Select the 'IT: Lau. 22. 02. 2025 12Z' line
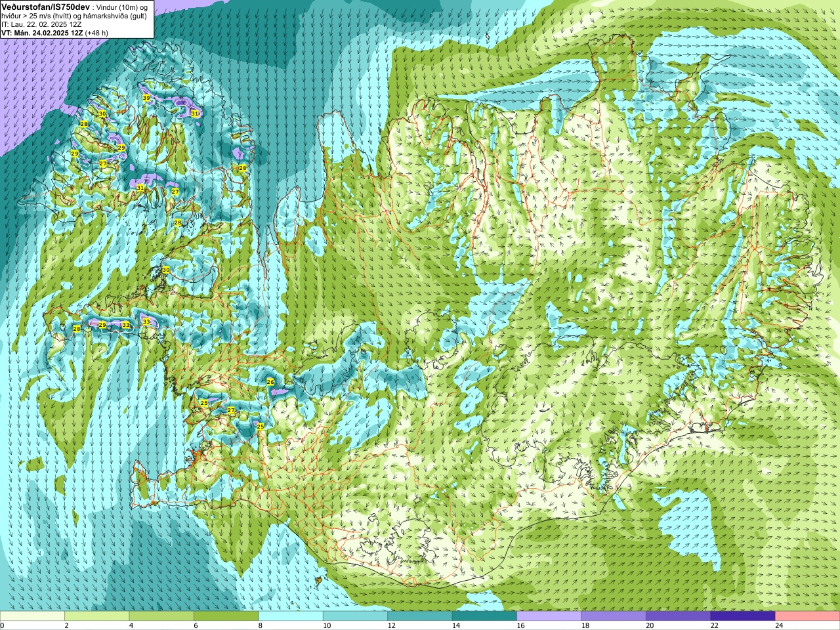 [41, 24]
